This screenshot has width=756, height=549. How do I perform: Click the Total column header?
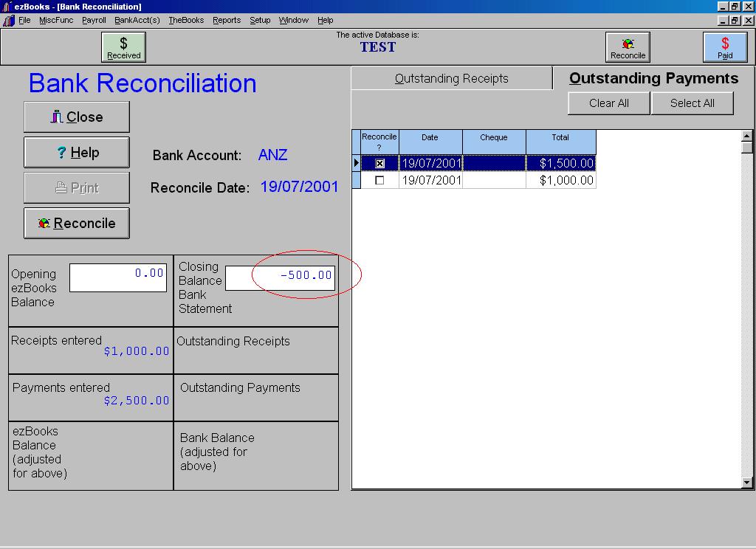tap(561, 142)
